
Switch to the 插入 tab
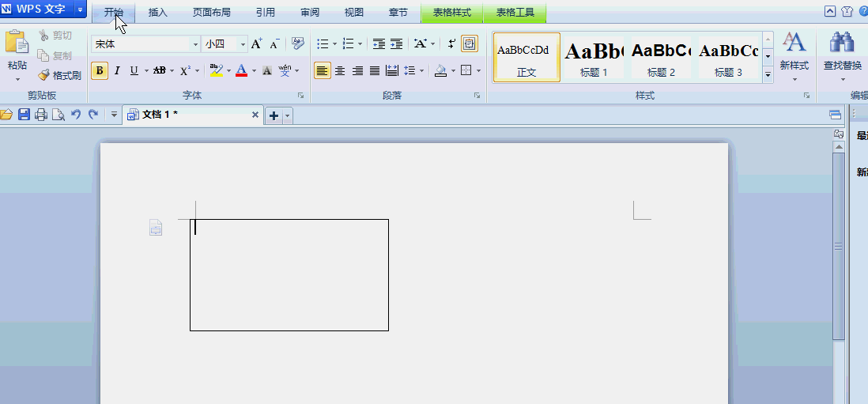pyautogui.click(x=158, y=12)
